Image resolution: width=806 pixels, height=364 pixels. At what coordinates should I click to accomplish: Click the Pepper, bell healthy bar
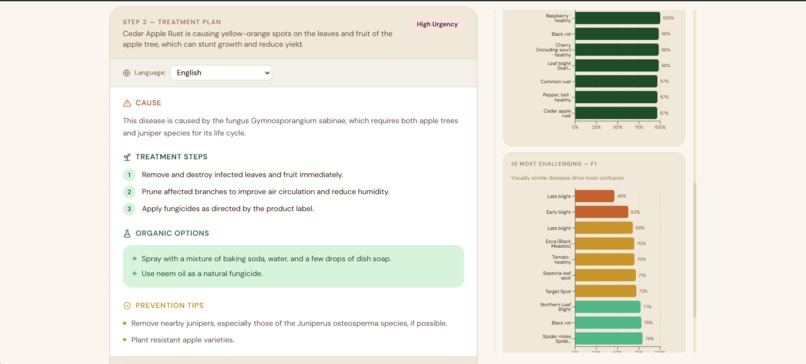(616, 97)
